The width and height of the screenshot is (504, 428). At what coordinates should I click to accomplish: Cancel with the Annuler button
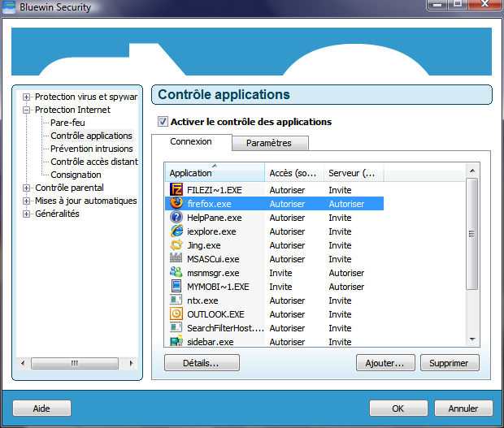(x=463, y=408)
